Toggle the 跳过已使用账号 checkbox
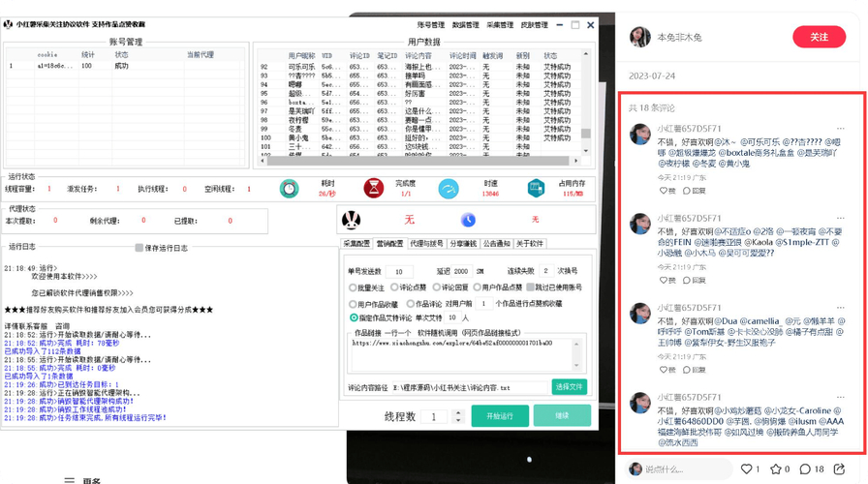Image resolution: width=868 pixels, height=484 pixels. 530,287
